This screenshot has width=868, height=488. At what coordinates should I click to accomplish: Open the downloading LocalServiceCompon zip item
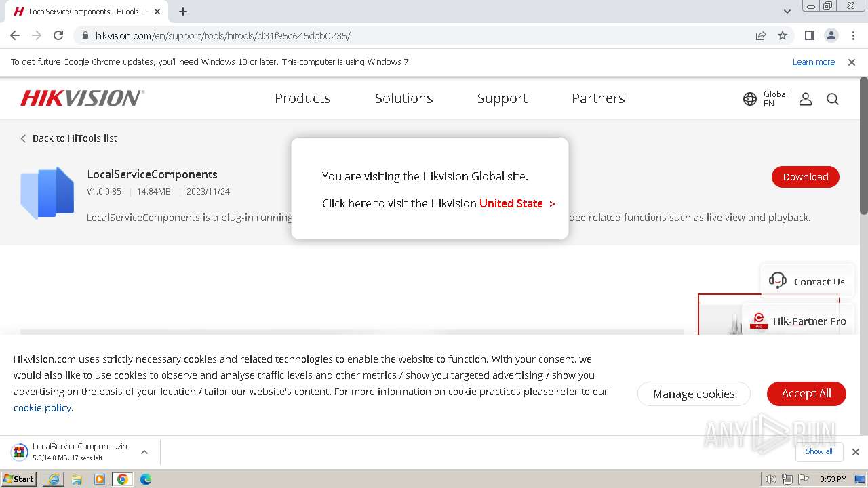click(70, 451)
